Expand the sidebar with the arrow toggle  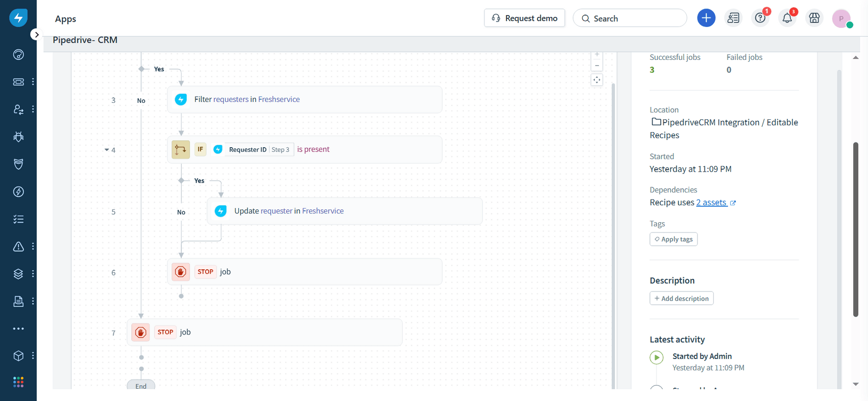pos(36,34)
